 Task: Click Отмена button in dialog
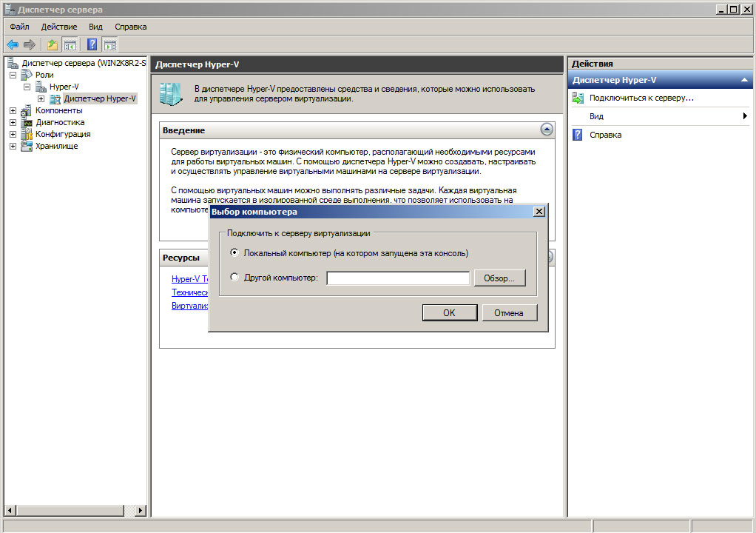point(509,312)
